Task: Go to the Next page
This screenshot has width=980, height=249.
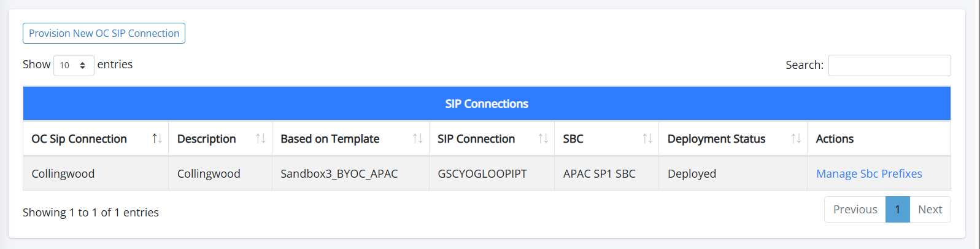Action: click(x=930, y=210)
